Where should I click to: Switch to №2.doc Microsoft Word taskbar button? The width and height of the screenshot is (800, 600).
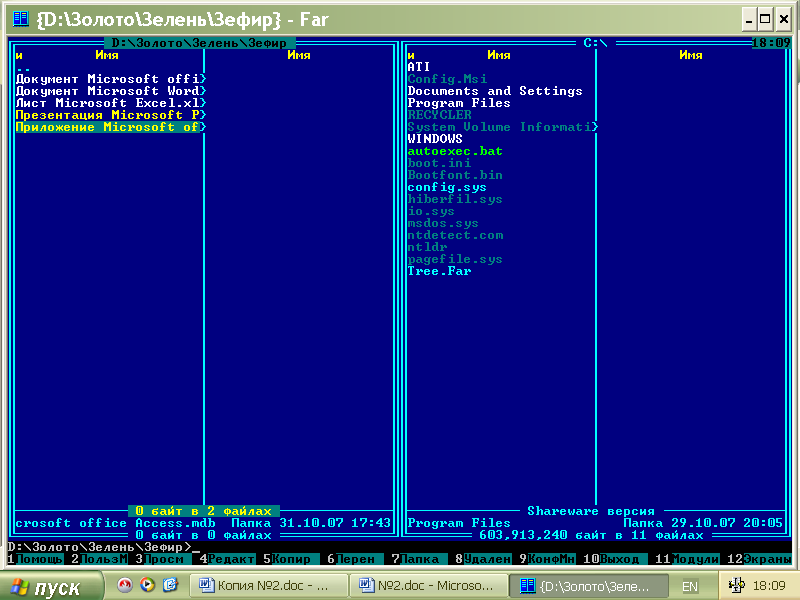pos(429,586)
